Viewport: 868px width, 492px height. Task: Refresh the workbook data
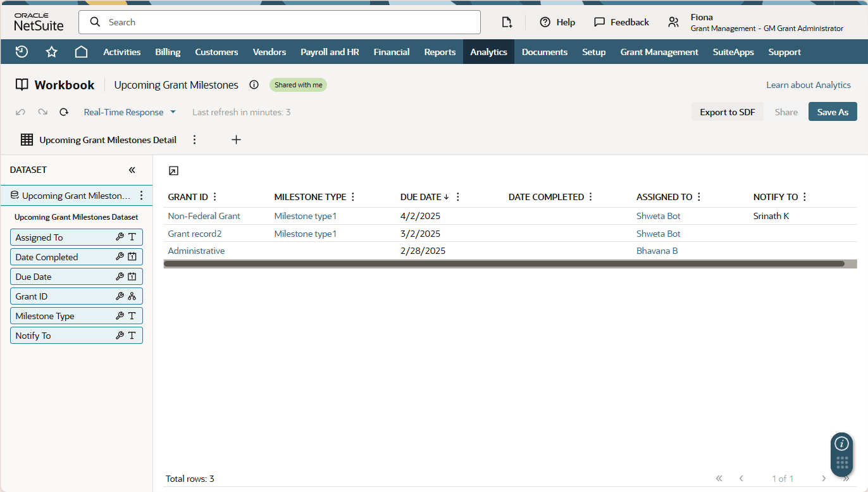tap(63, 111)
